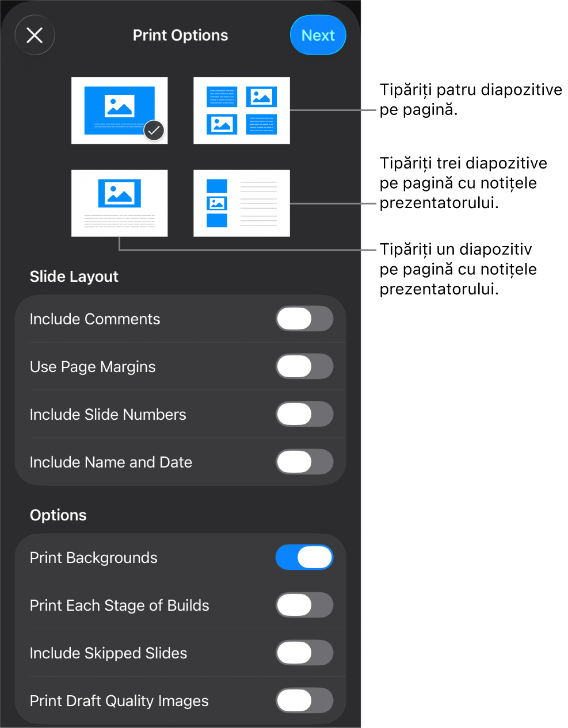
Task: Click the Slide Layout section heading
Action: [x=74, y=277]
